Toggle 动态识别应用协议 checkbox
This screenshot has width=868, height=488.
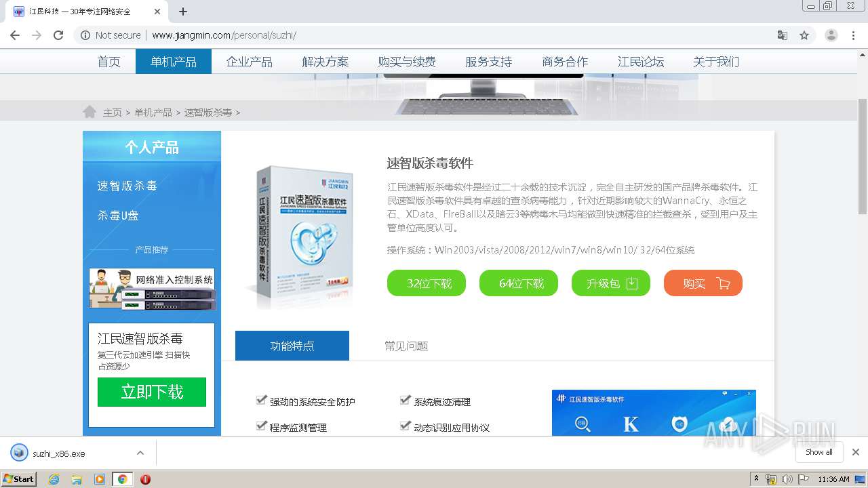pos(405,426)
